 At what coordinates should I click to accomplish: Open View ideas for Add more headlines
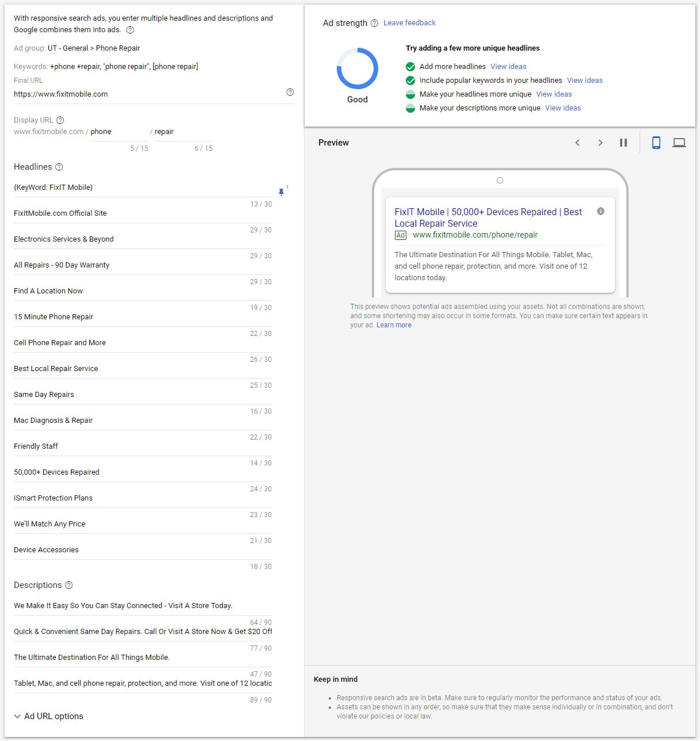508,66
